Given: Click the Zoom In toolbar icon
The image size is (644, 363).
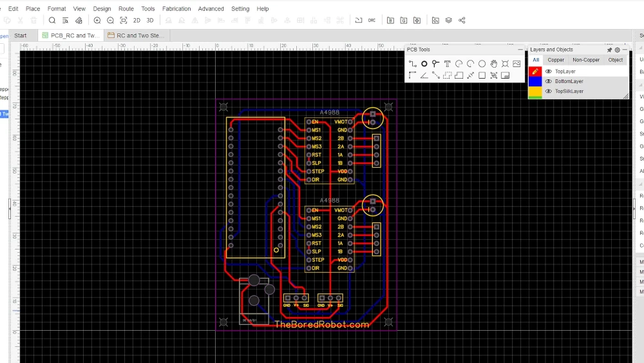Looking at the screenshot, I should [97, 20].
